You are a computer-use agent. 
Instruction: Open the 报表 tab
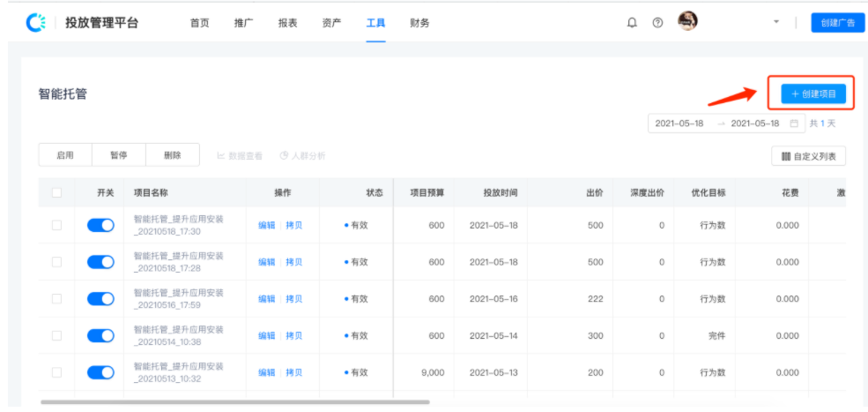pos(288,23)
